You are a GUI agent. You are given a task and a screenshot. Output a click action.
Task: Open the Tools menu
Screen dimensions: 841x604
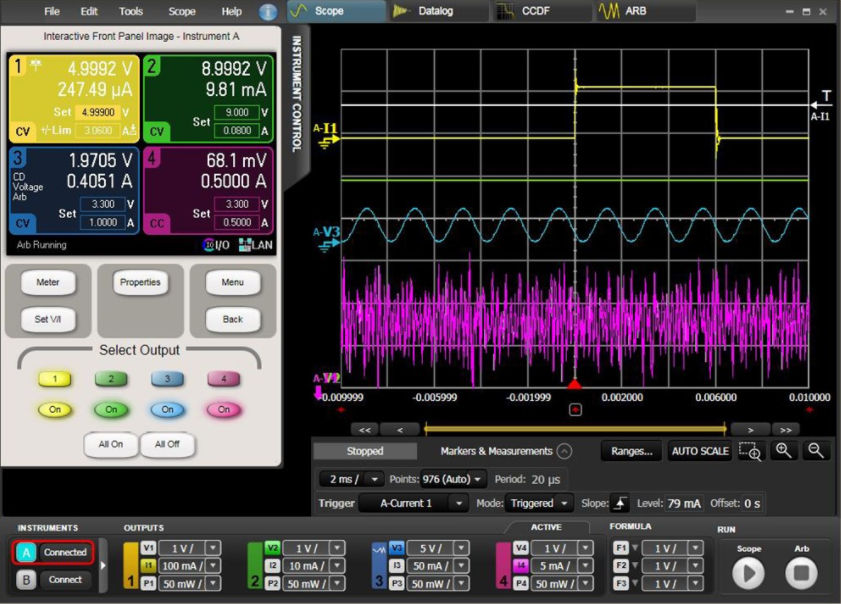pos(131,12)
